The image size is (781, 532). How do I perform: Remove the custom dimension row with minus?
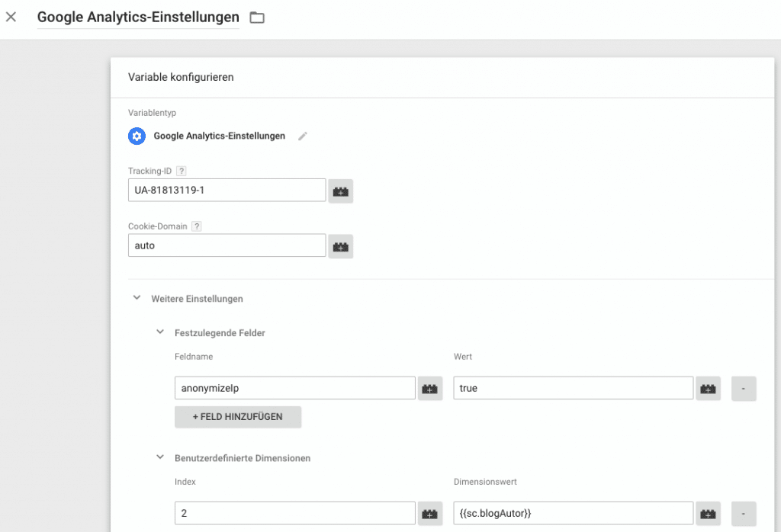744,514
